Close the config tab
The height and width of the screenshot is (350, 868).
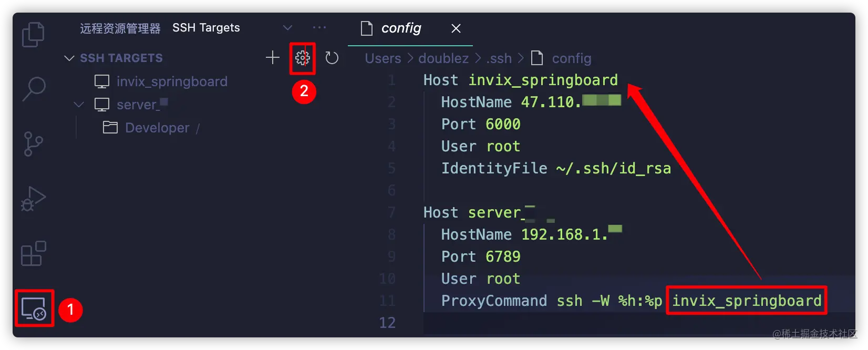(456, 28)
